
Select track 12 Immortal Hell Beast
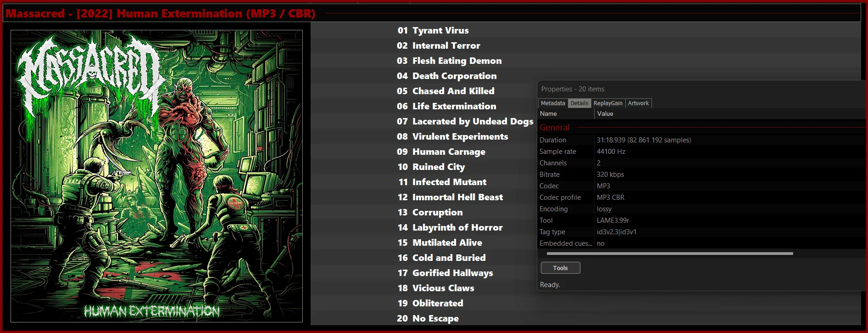pos(450,197)
